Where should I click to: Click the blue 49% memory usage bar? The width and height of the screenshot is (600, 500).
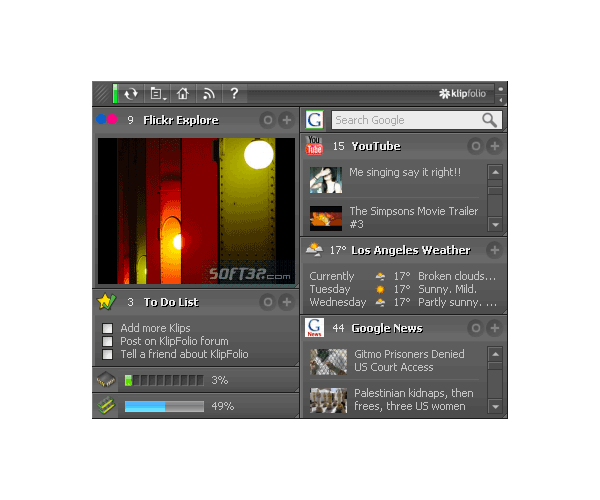[164, 406]
